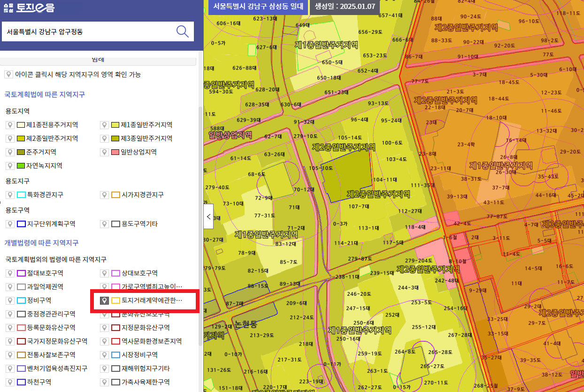Click parcel label 107-7대 on the map

pyautogui.click(x=359, y=207)
